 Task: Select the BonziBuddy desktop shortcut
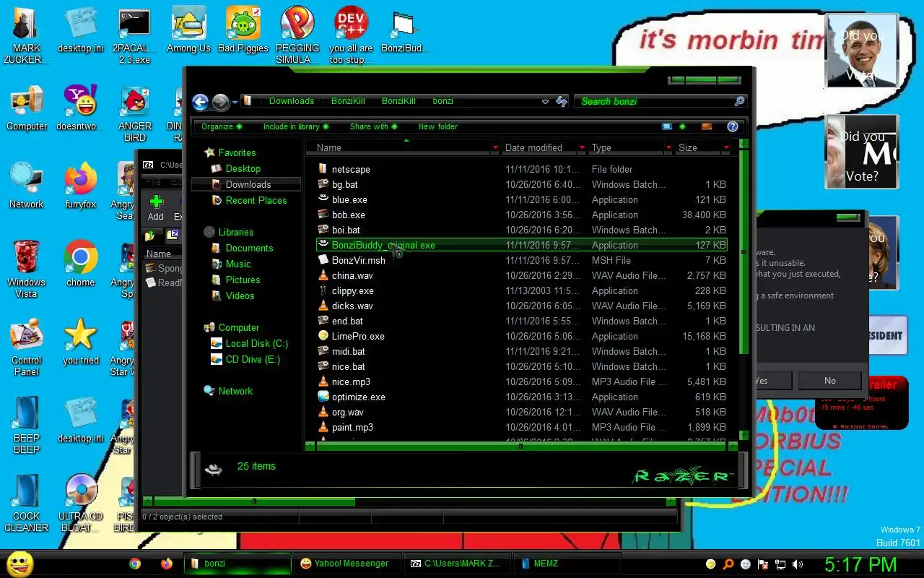click(405, 32)
